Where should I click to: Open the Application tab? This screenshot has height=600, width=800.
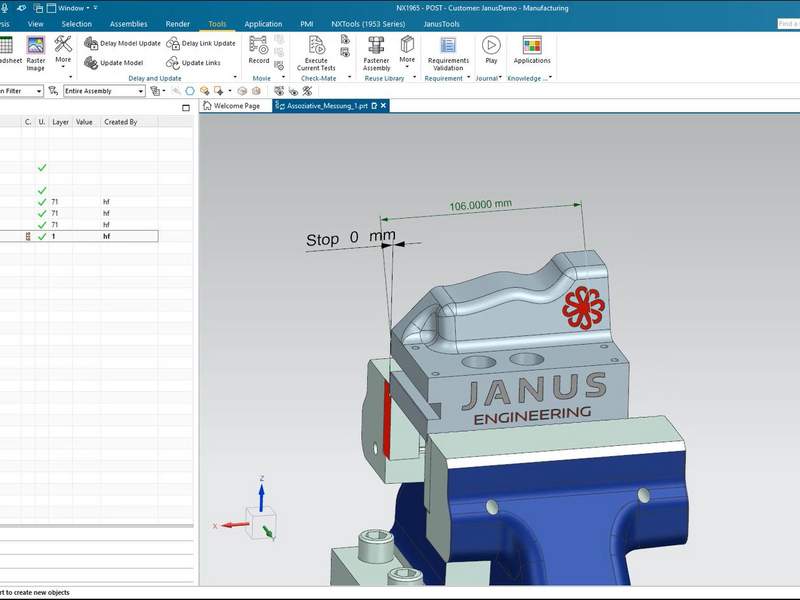(x=263, y=24)
